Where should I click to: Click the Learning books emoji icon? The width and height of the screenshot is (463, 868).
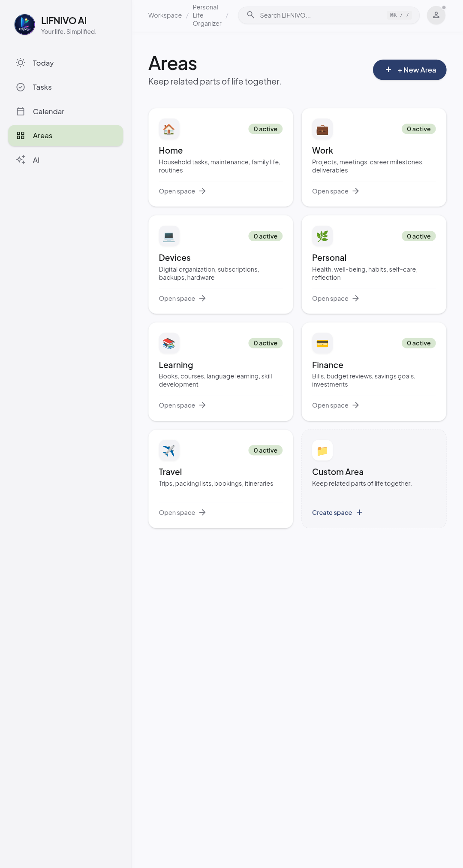point(169,343)
